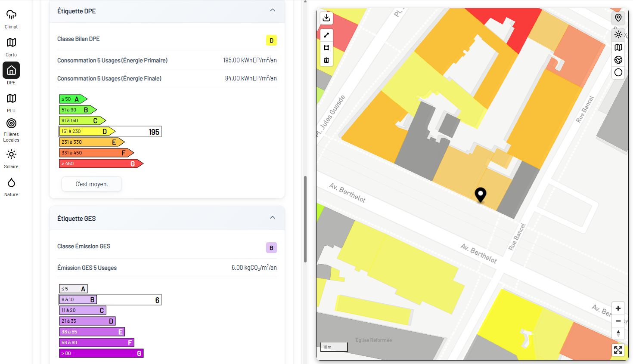Open the Climat section in the sidebar
Screen dimensions: 633x364
point(11,19)
